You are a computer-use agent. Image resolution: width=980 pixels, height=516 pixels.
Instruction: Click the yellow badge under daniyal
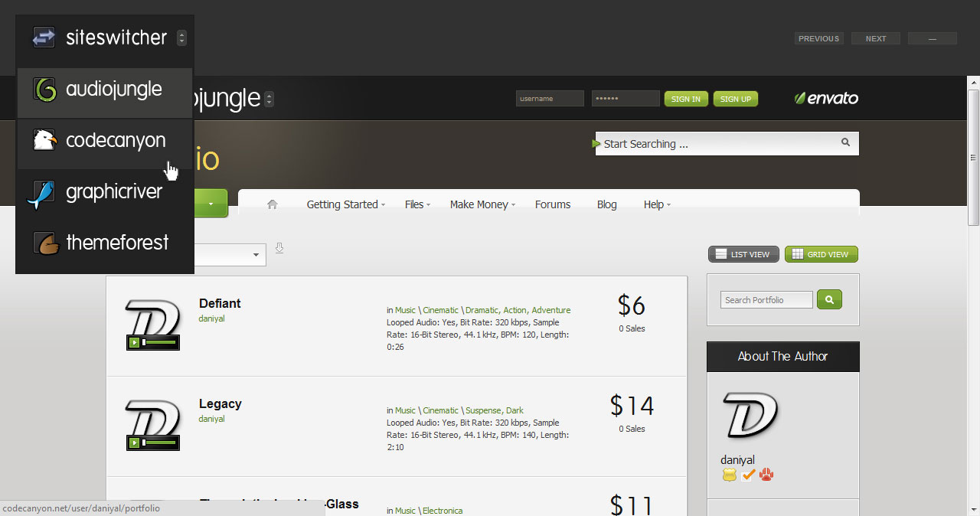(x=729, y=475)
